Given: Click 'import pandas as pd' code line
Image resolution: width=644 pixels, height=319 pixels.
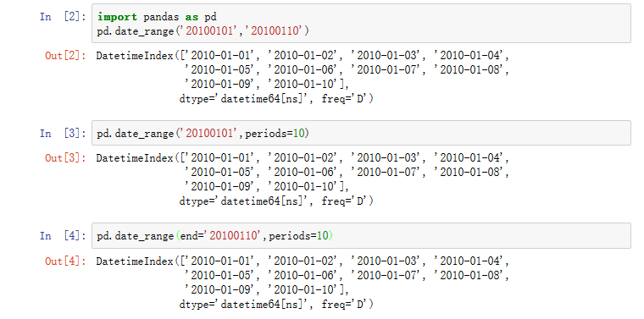Looking at the screenshot, I should pos(157,17).
